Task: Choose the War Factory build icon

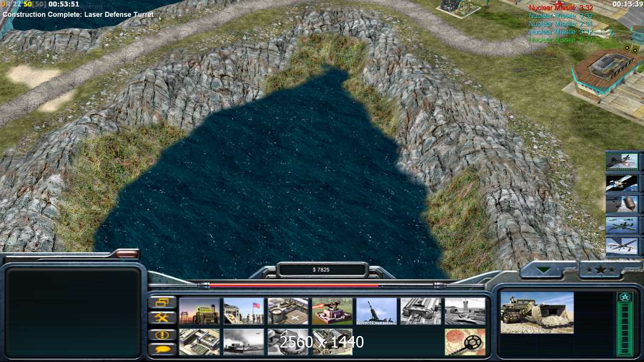Action: (x=421, y=311)
